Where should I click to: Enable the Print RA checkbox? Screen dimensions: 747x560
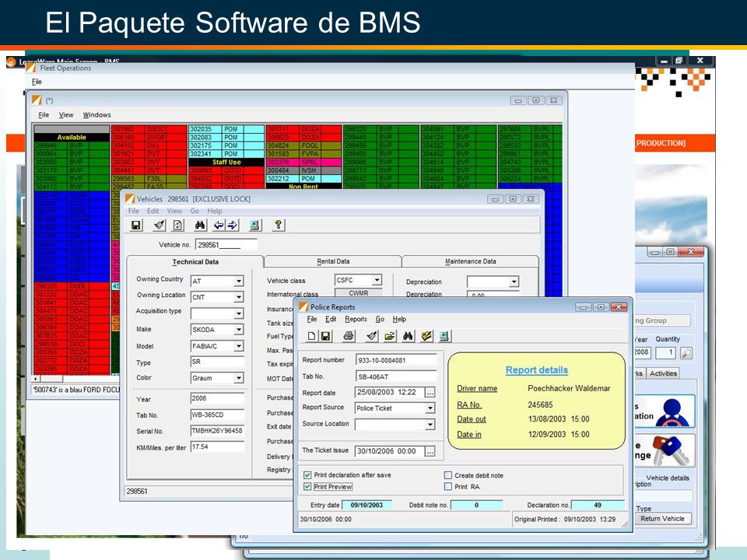[x=448, y=486]
